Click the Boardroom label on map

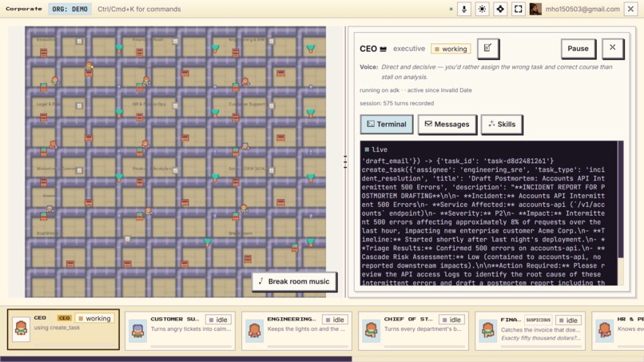coord(47,233)
